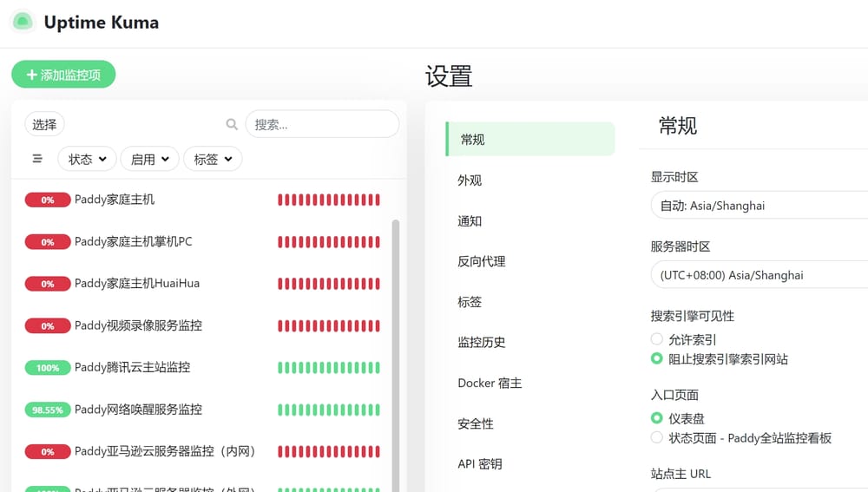The height and width of the screenshot is (492, 868).
Task: Click heartbeat bar of Paddy家庭主机
Action: [329, 200]
